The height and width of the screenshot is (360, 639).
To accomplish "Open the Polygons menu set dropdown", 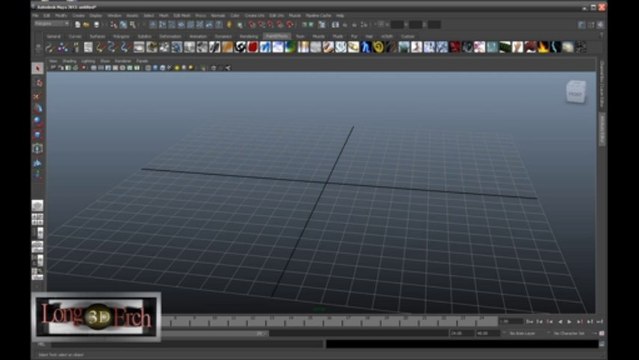I will 52,24.
